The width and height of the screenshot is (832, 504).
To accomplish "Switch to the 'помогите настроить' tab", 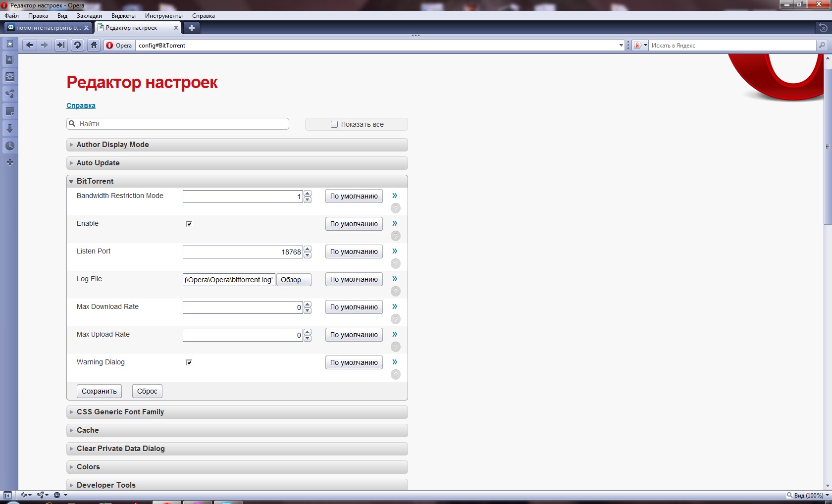I will [x=48, y=28].
